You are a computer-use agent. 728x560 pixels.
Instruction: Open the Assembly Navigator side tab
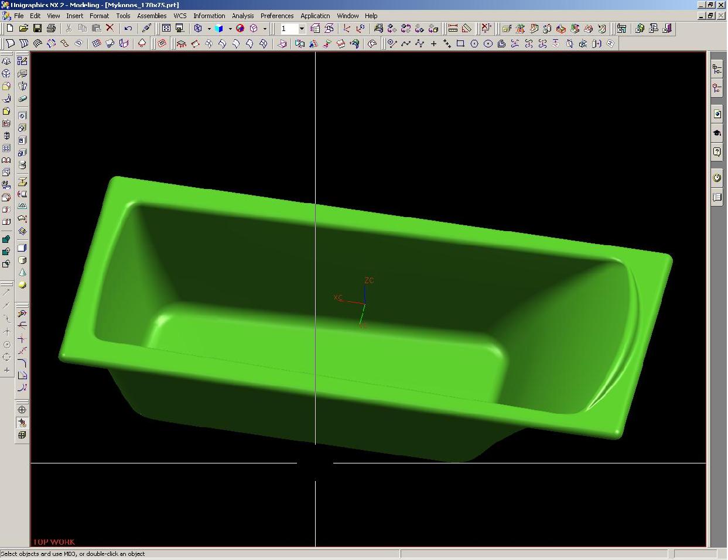point(717,69)
